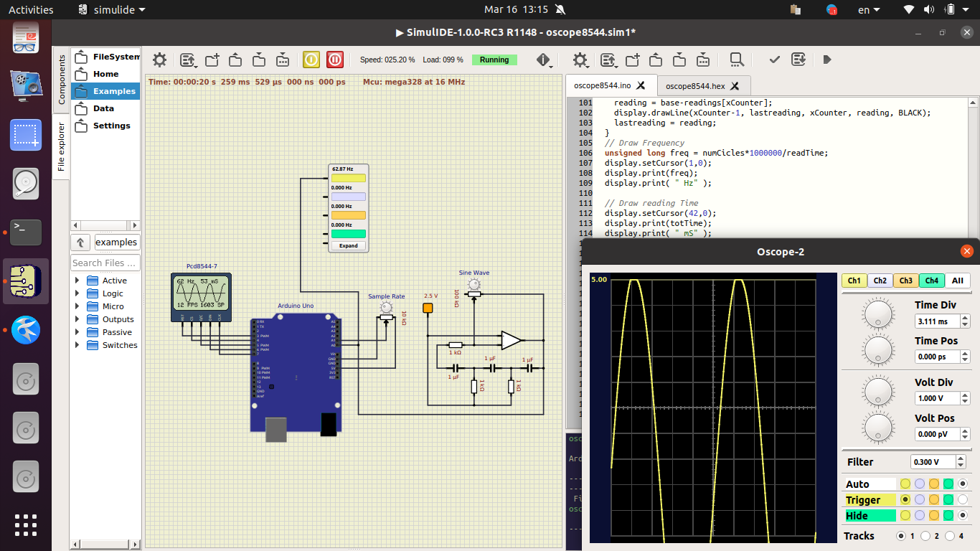Click the find magnifier icon in the editor toolbar
The height and width of the screenshot is (551, 980).
(736, 60)
